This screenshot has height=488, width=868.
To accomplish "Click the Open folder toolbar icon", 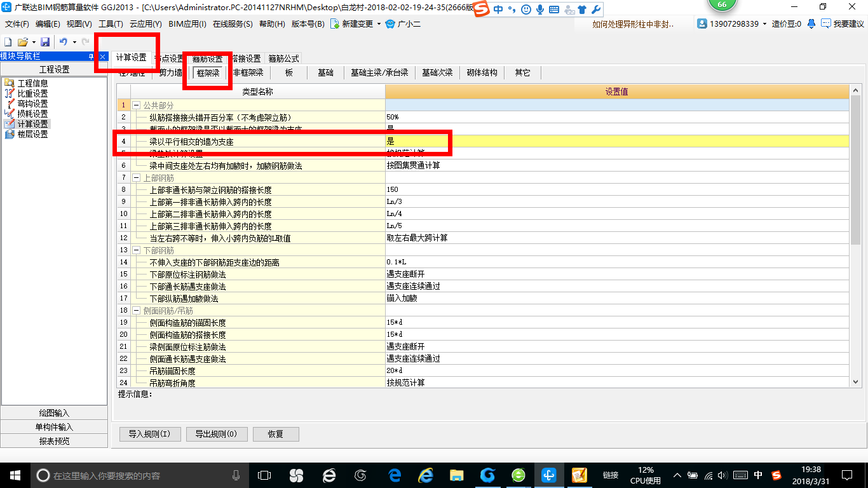I will pyautogui.click(x=22, y=42).
